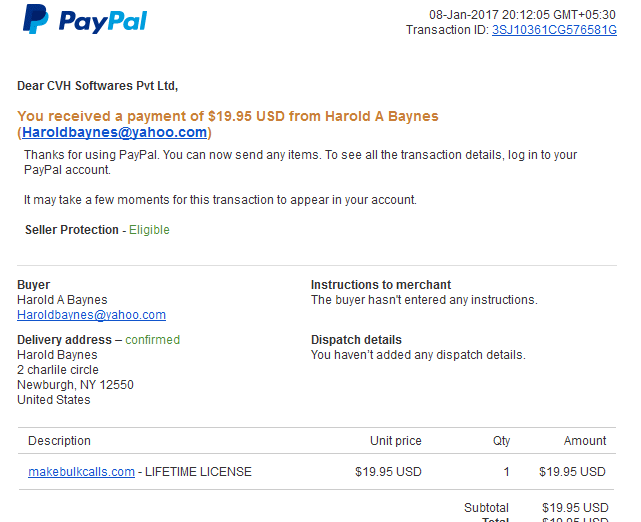641x522 pixels.
Task: Click Haroldbaynes@yahoo.com link in payment heading
Action: 114,132
